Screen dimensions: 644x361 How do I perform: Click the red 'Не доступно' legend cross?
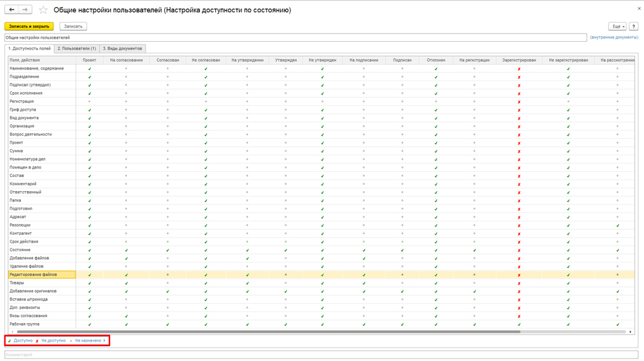(x=37, y=341)
